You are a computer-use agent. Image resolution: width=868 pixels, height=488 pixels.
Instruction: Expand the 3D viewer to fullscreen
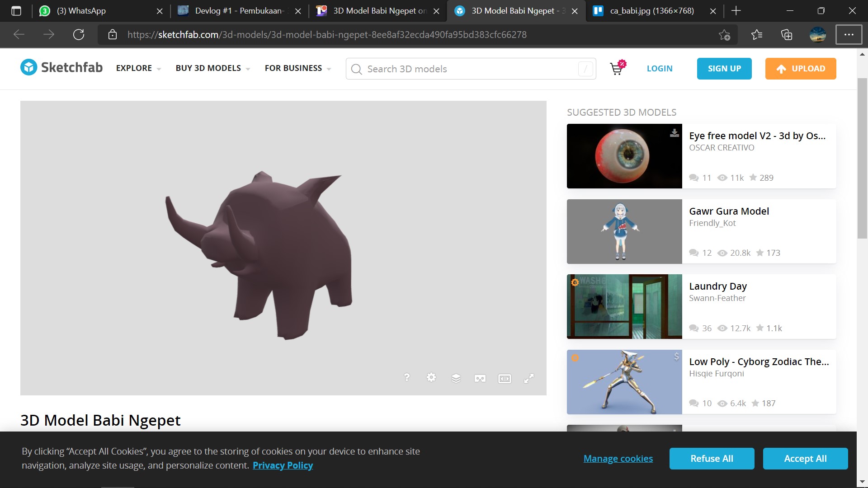pos(529,378)
